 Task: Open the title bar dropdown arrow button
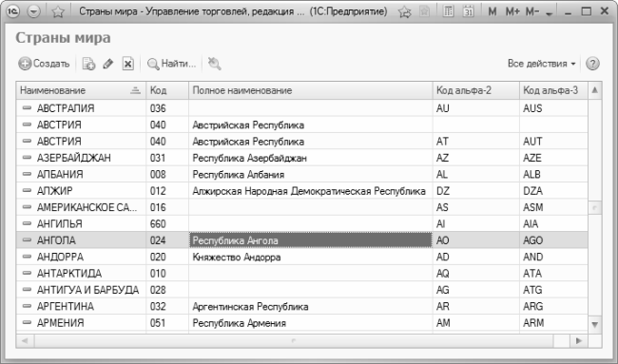(34, 11)
